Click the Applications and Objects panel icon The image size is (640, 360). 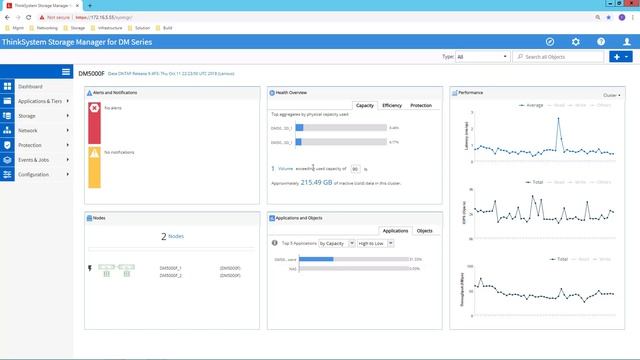tap(272, 218)
